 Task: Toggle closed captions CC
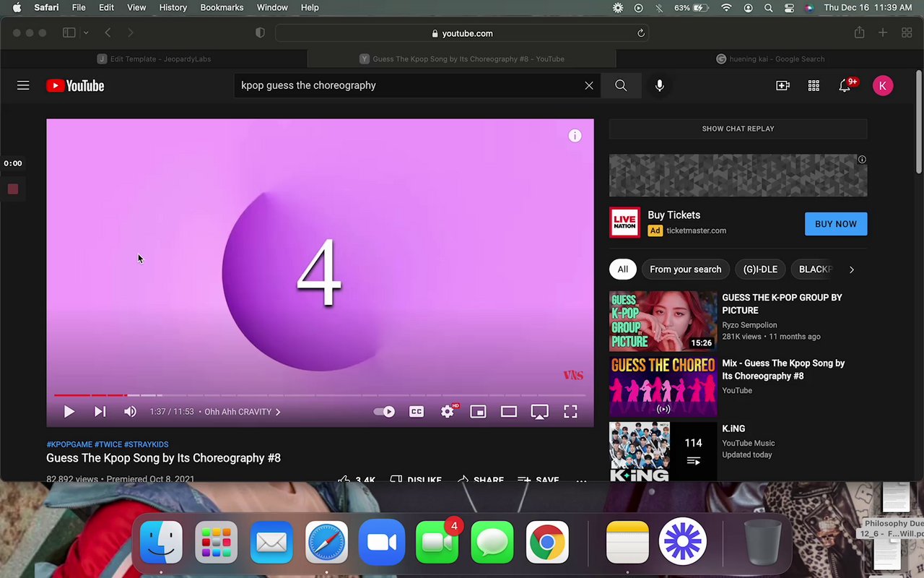click(417, 411)
